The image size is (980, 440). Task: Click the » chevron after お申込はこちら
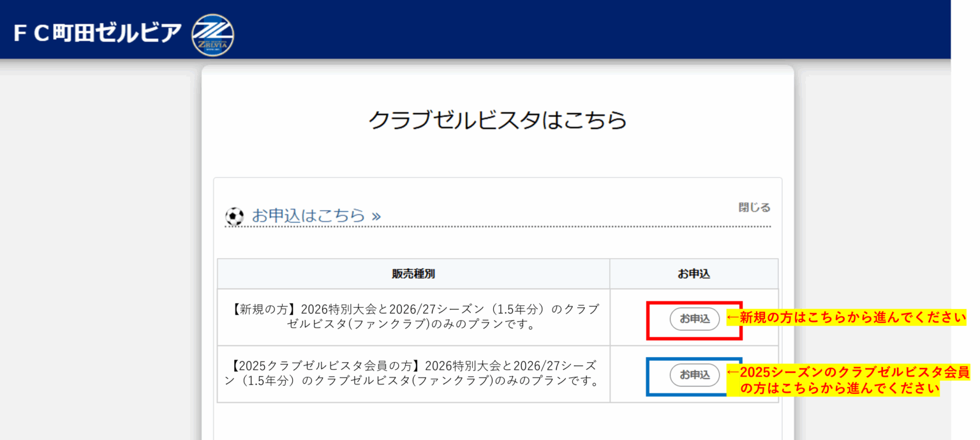376,216
